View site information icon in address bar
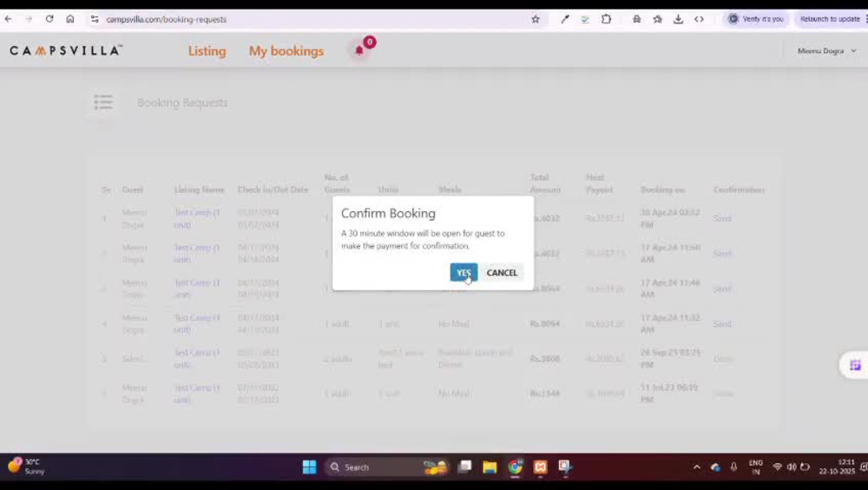 point(95,19)
